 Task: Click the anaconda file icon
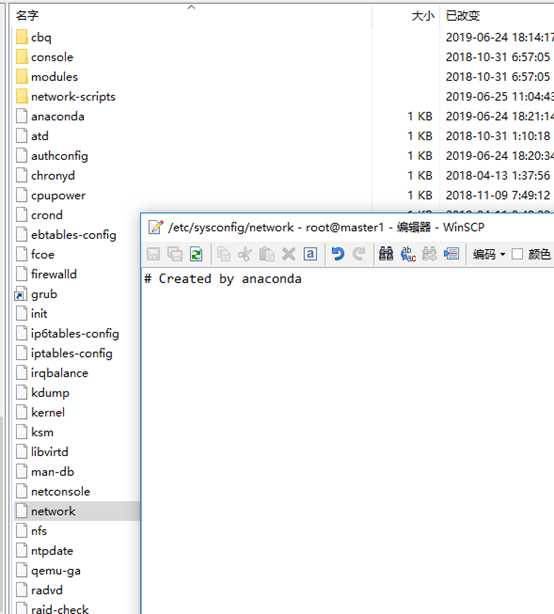point(22,116)
